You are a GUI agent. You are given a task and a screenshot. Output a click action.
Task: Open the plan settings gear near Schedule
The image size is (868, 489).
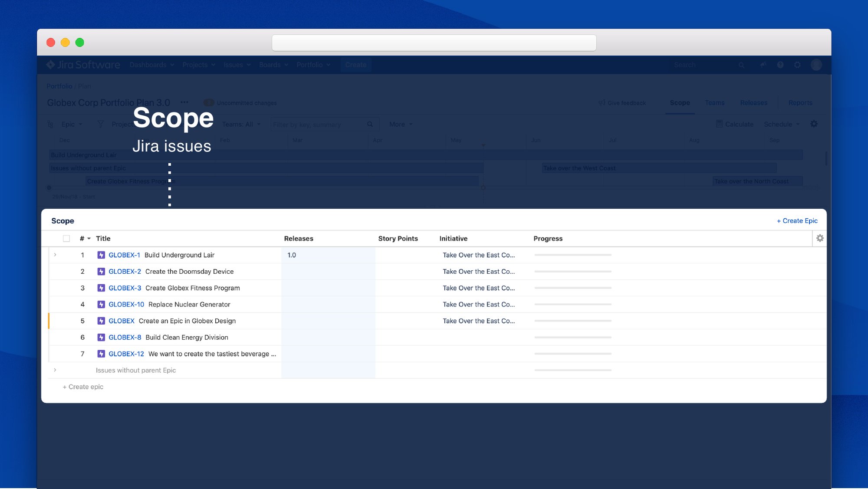coord(814,124)
